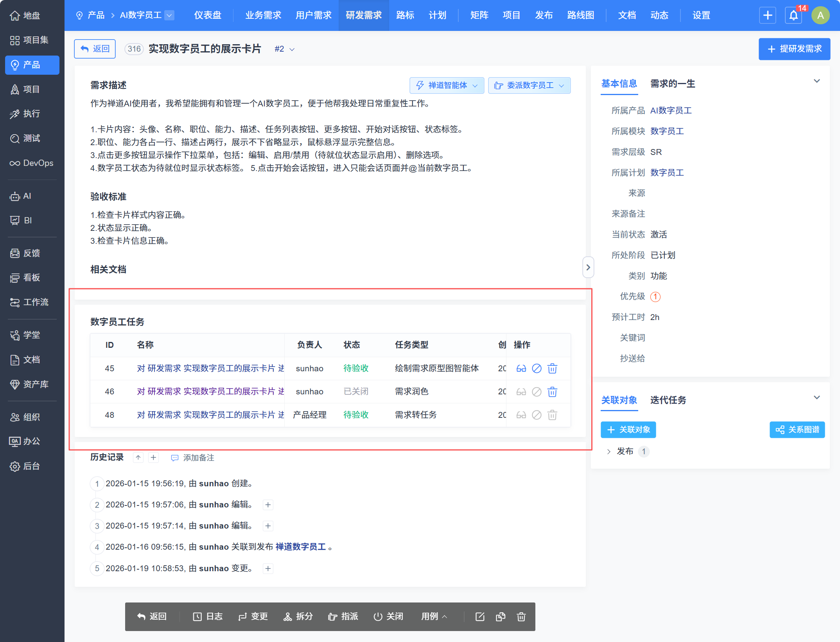840x642 pixels.
Task: Open link 禅道数字员工 in history
Action: point(300,547)
